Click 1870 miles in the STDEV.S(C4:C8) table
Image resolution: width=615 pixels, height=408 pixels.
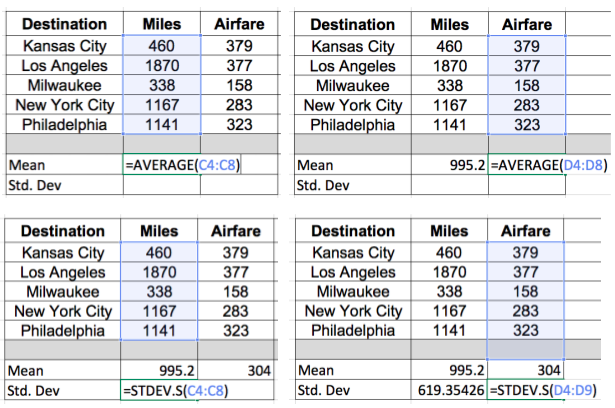pyautogui.click(x=161, y=272)
